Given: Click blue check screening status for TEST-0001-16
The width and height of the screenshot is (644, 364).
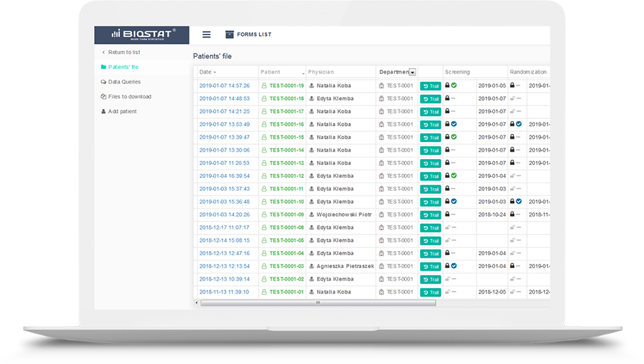Looking at the screenshot, I should 454,124.
